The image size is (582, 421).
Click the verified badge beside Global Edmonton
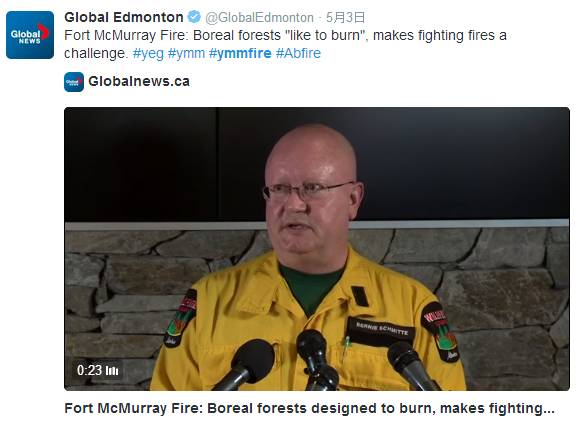pyautogui.click(x=194, y=17)
